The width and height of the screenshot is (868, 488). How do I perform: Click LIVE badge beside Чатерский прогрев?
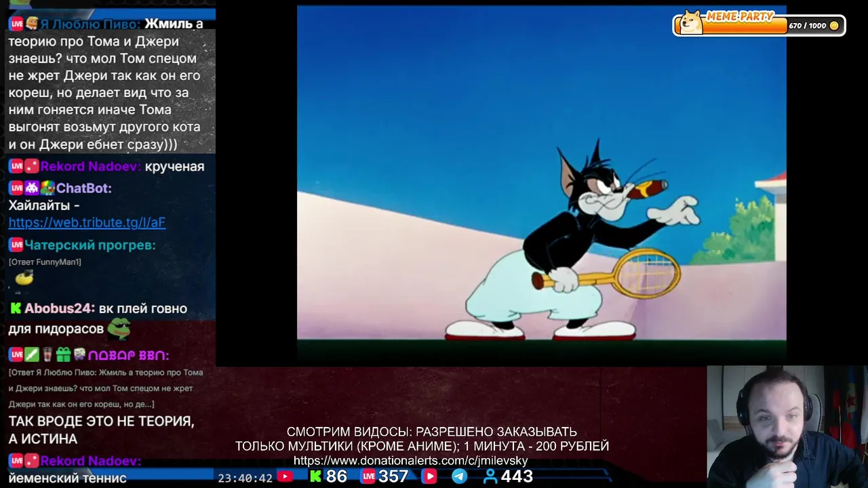pyautogui.click(x=16, y=245)
